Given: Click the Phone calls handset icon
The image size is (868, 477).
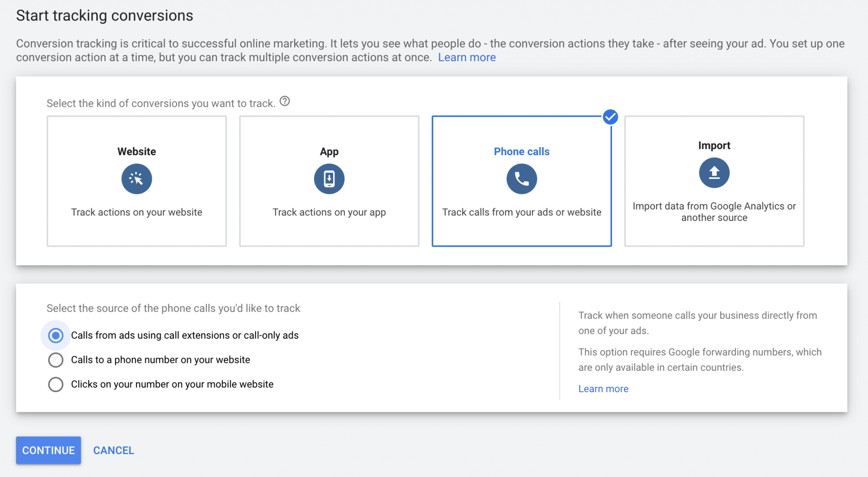Looking at the screenshot, I should (522, 179).
